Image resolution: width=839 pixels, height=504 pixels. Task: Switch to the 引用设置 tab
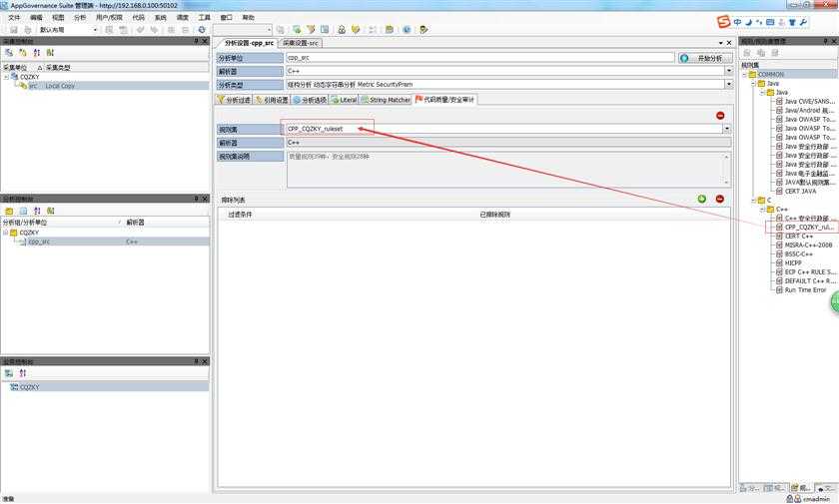click(272, 100)
